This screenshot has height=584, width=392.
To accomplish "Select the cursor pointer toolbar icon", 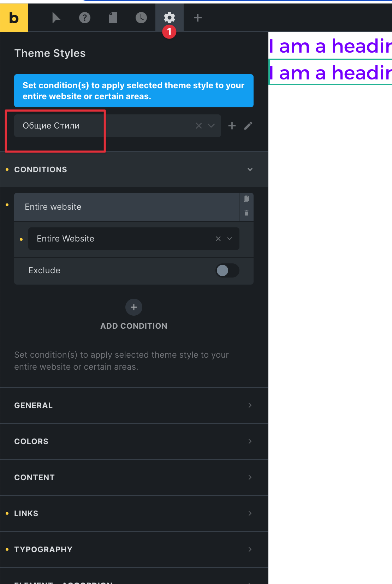I will coord(56,18).
